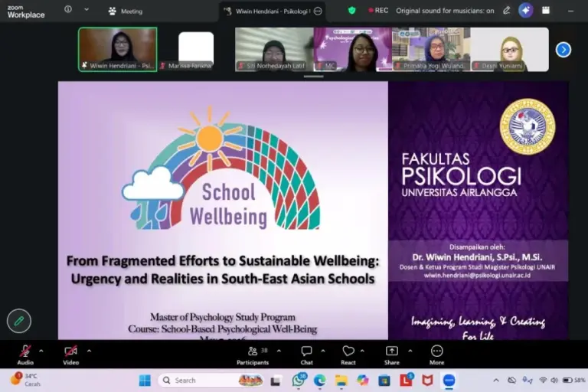
Task: Open the Chat panel
Action: tap(306, 354)
